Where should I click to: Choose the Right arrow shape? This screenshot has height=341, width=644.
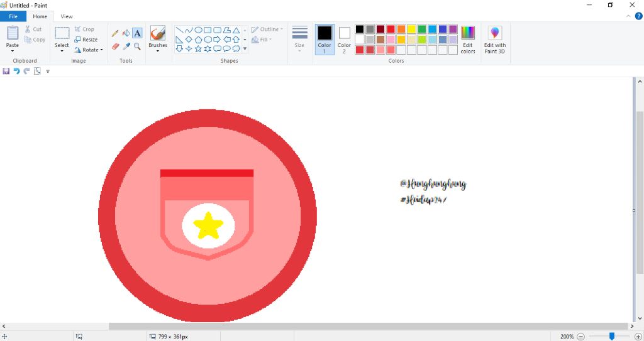tap(217, 40)
